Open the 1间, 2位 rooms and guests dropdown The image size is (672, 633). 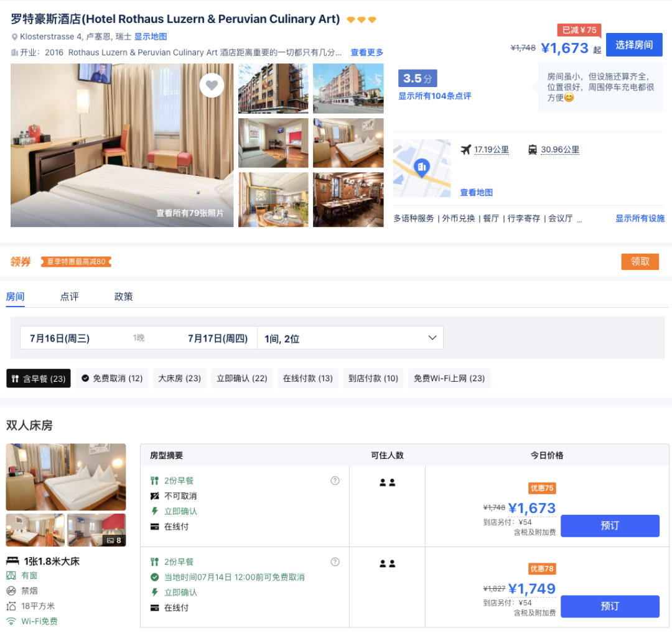[350, 338]
